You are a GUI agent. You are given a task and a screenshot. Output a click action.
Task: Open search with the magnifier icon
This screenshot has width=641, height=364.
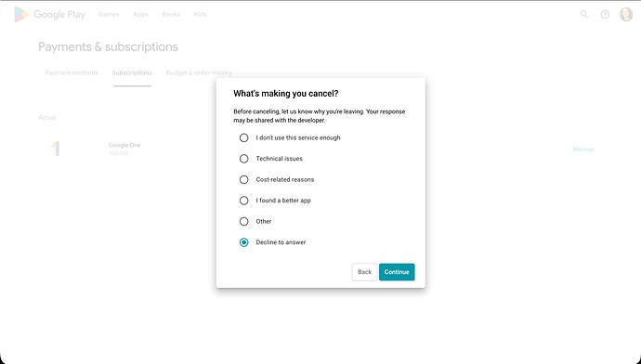click(584, 14)
